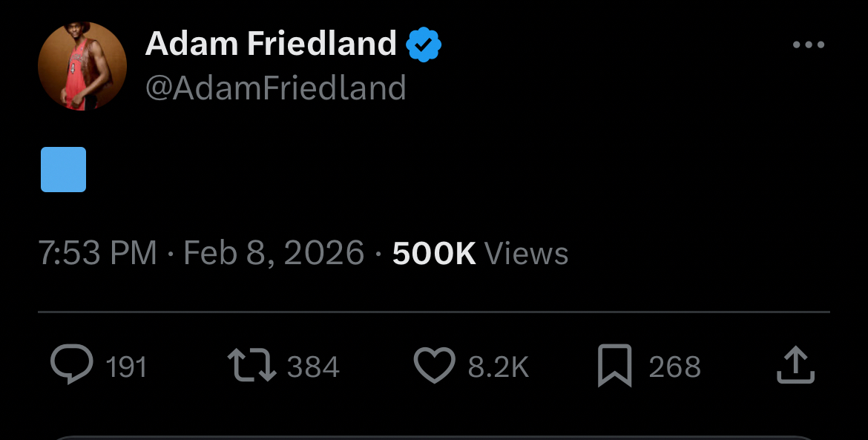This screenshot has width=868, height=440.
Task: Click the rounded field below the post
Action: (x=434, y=436)
